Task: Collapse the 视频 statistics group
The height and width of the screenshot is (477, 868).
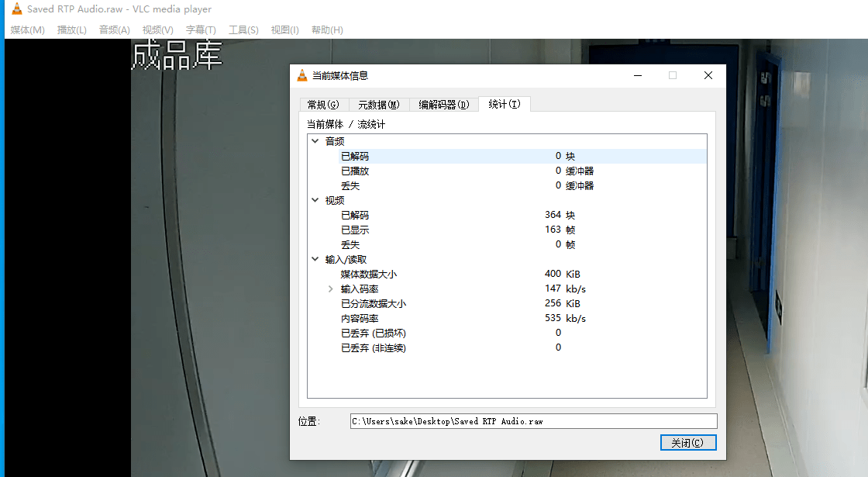Action: [315, 200]
